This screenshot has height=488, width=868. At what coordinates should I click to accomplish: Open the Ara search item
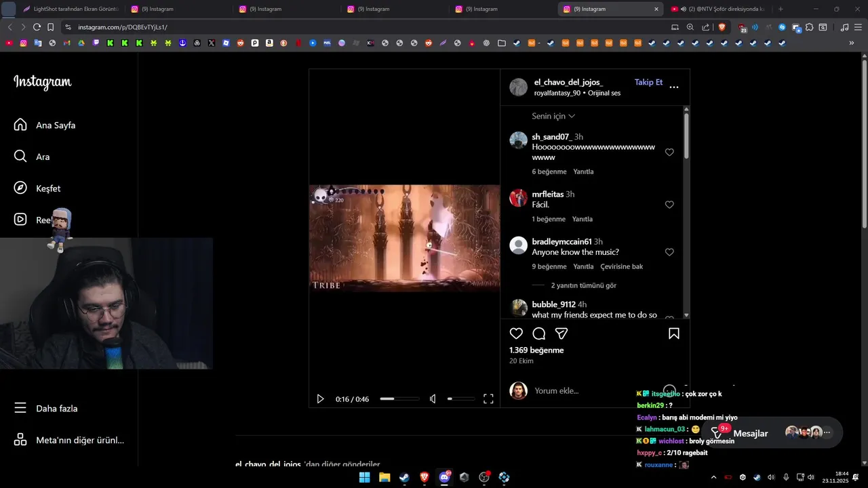(43, 157)
